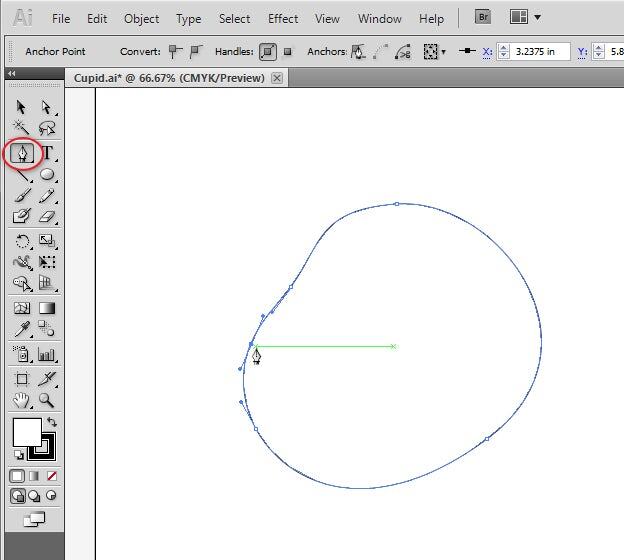Pick the Gradient tool
Screen dimensions: 624x560
(47, 308)
